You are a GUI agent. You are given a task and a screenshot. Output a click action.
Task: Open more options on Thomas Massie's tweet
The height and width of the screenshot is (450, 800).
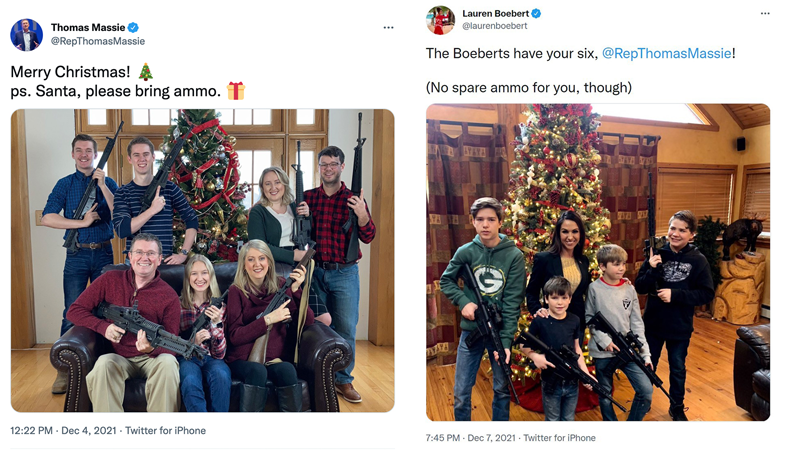pos(389,28)
